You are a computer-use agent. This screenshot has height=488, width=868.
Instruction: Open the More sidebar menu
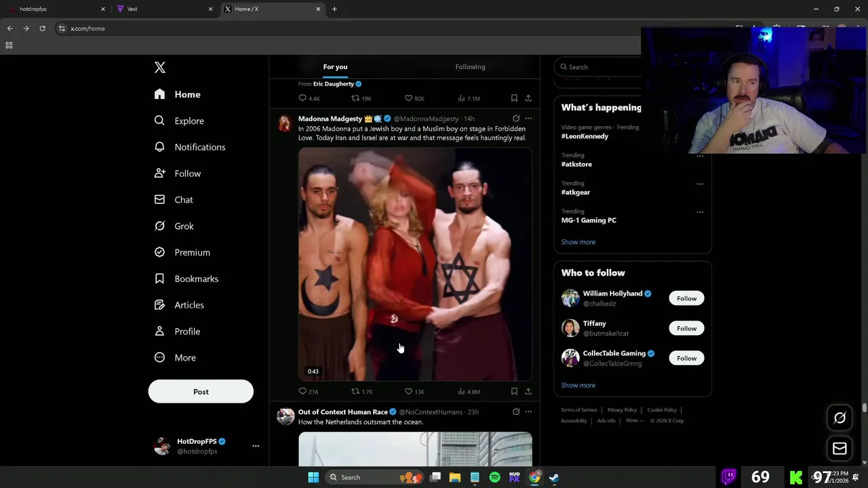[x=176, y=358]
